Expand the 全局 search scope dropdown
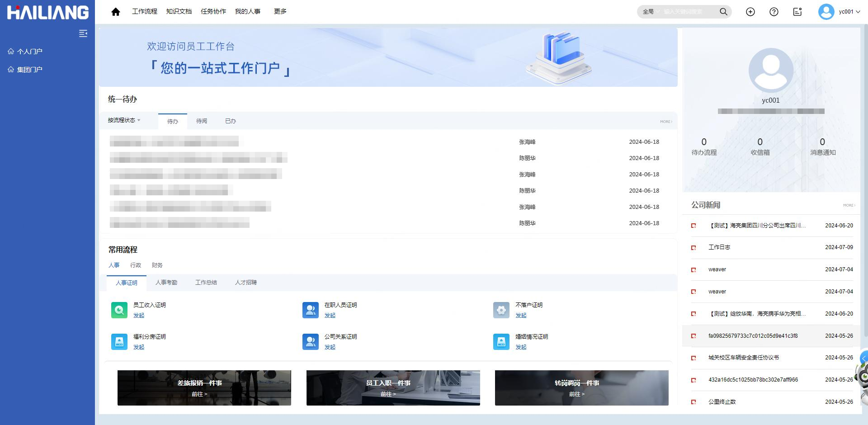868x425 pixels. (651, 12)
